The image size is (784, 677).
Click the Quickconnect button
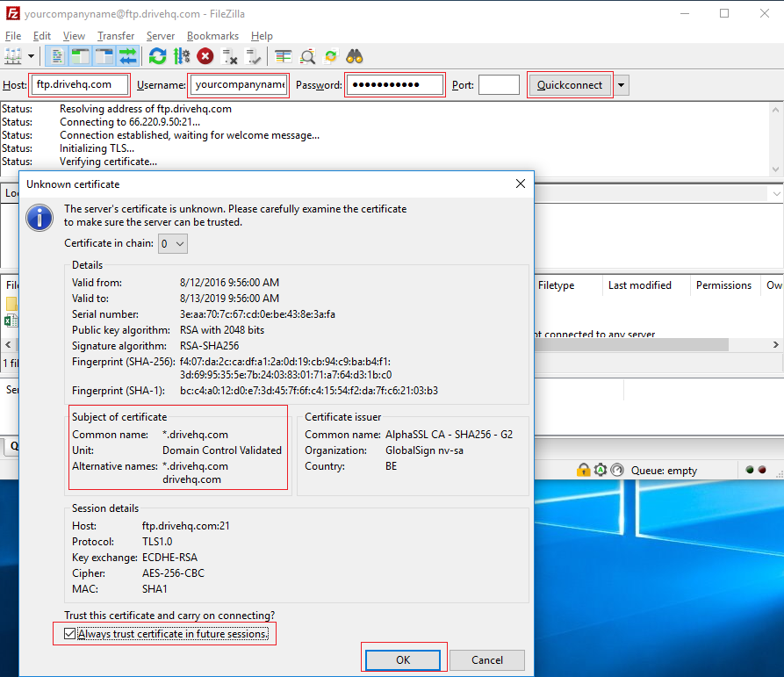(570, 85)
